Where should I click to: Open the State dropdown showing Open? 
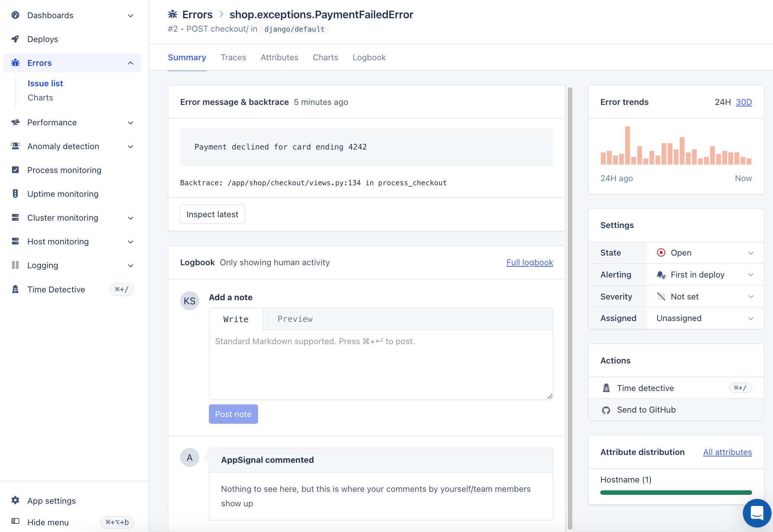[705, 253]
